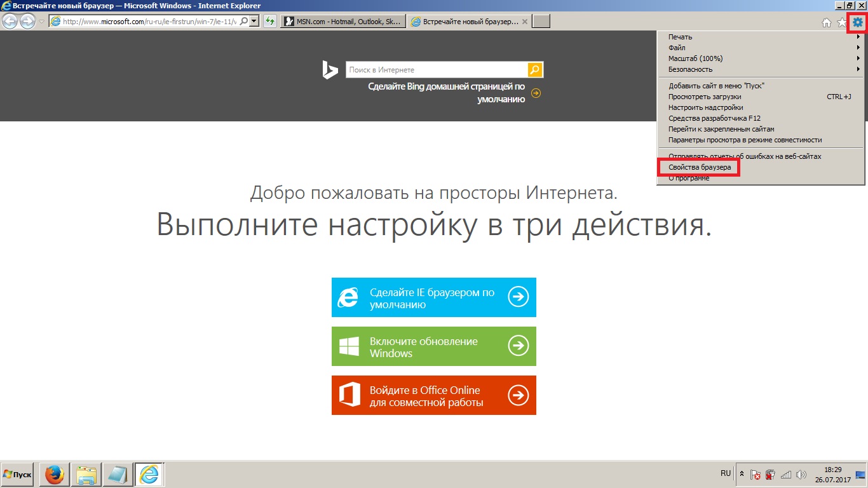Go forward with the Forward arrow button
The image size is (868, 488).
(x=27, y=22)
